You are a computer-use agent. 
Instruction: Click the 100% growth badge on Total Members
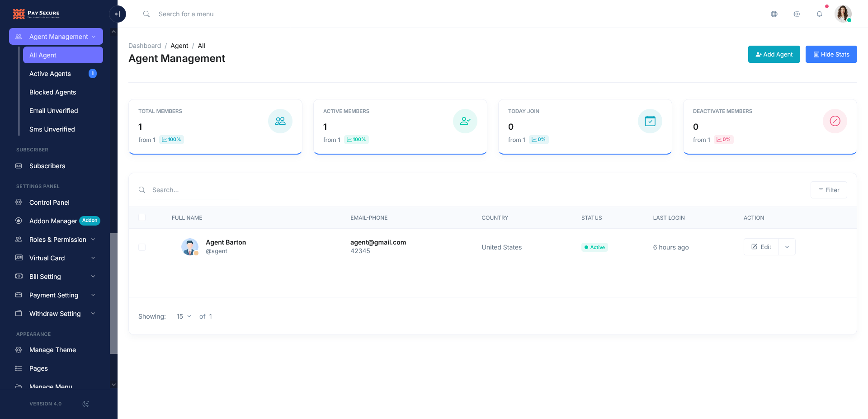[x=171, y=140]
